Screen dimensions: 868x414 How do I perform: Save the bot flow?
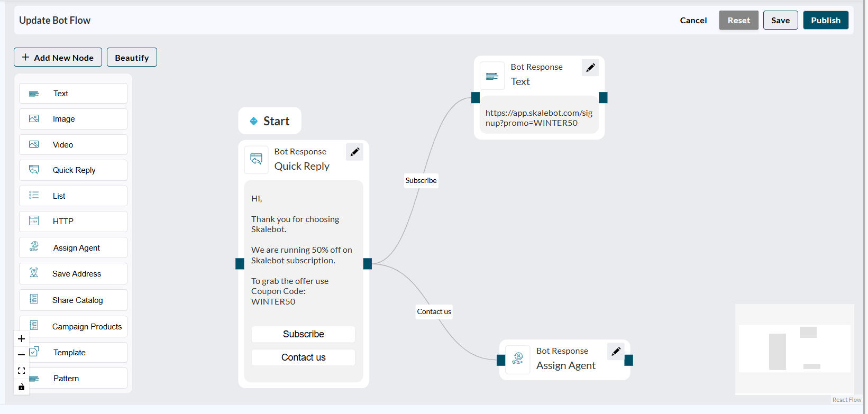[x=781, y=21]
